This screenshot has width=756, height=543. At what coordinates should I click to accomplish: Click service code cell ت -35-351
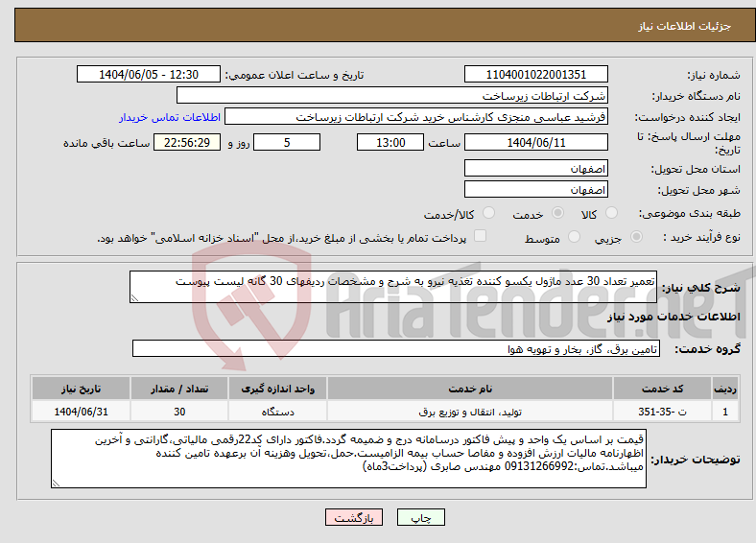pos(663,412)
